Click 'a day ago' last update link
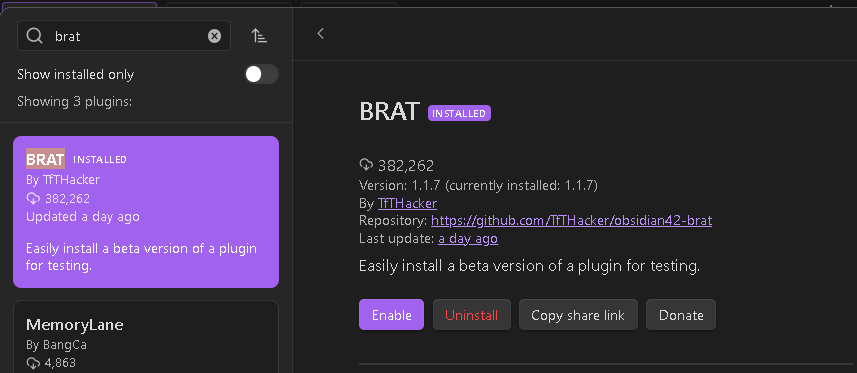857x373 pixels. pyautogui.click(x=468, y=239)
